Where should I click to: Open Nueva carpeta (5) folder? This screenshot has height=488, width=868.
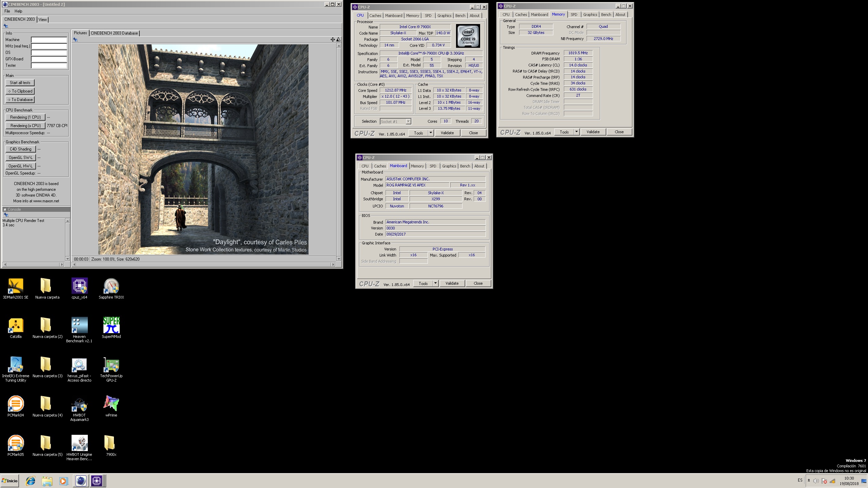click(47, 446)
